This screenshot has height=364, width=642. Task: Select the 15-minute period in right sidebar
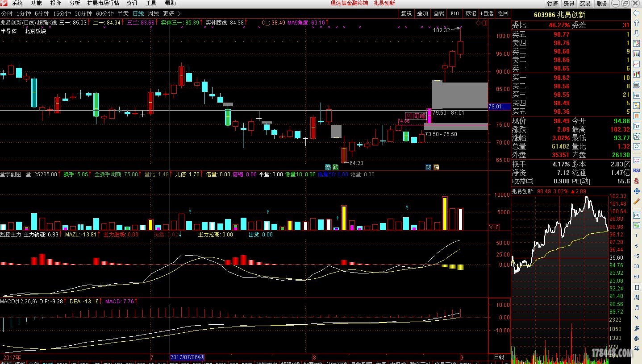point(636,256)
